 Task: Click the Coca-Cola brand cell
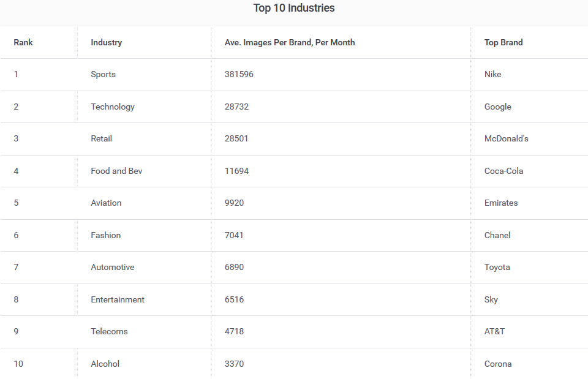click(503, 171)
